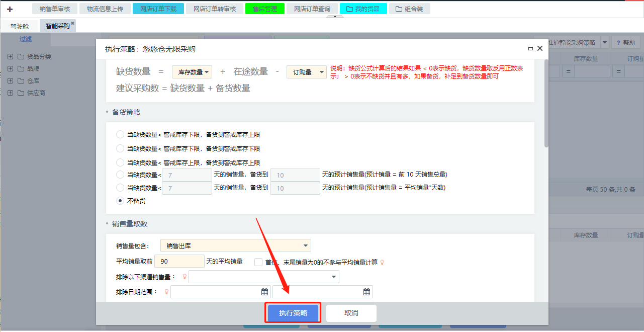The width and height of the screenshot is (644, 332).
Task: Select the 不备货 radio option
Action: (120, 201)
